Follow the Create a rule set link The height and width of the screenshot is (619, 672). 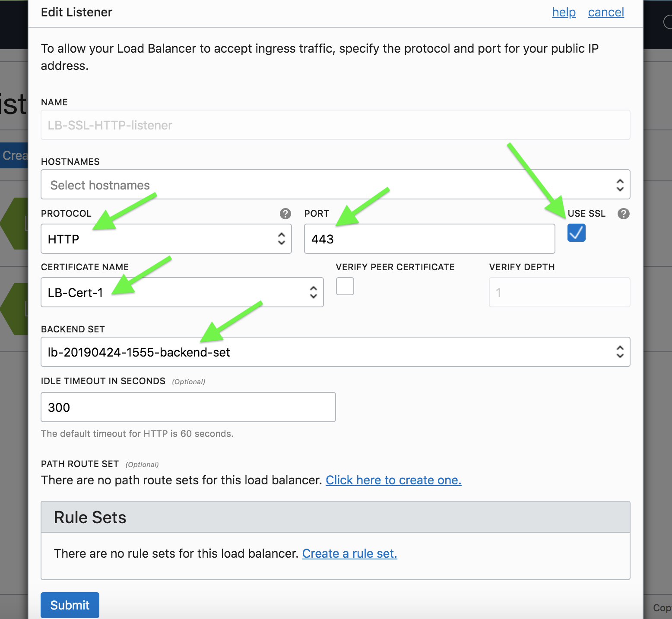(x=349, y=553)
